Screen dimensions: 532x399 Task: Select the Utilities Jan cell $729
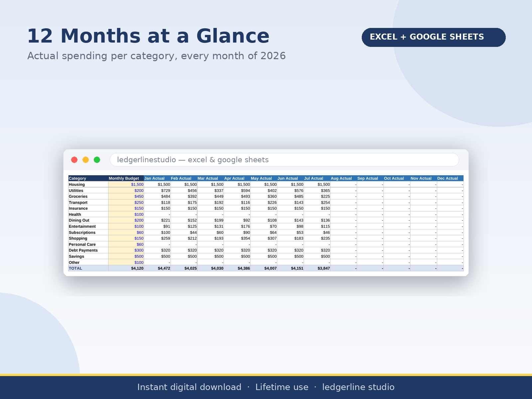(x=157, y=191)
